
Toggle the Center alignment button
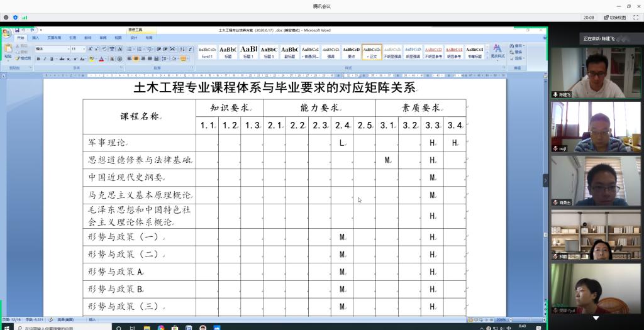pos(136,58)
